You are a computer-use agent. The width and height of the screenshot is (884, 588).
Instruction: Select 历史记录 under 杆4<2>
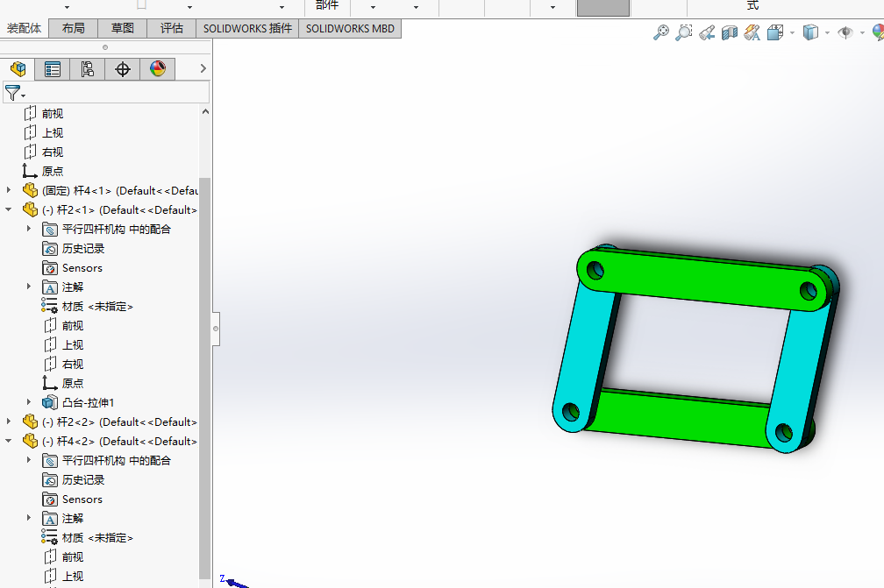pos(83,480)
